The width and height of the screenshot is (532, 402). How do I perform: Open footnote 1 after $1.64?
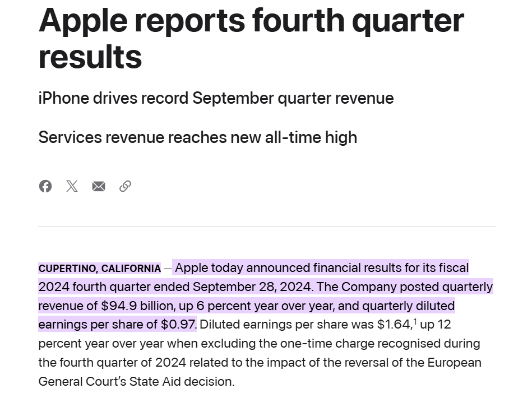[x=415, y=321]
